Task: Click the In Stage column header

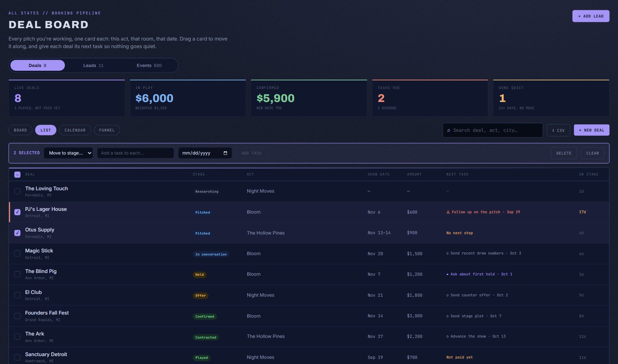Action: tap(588, 174)
